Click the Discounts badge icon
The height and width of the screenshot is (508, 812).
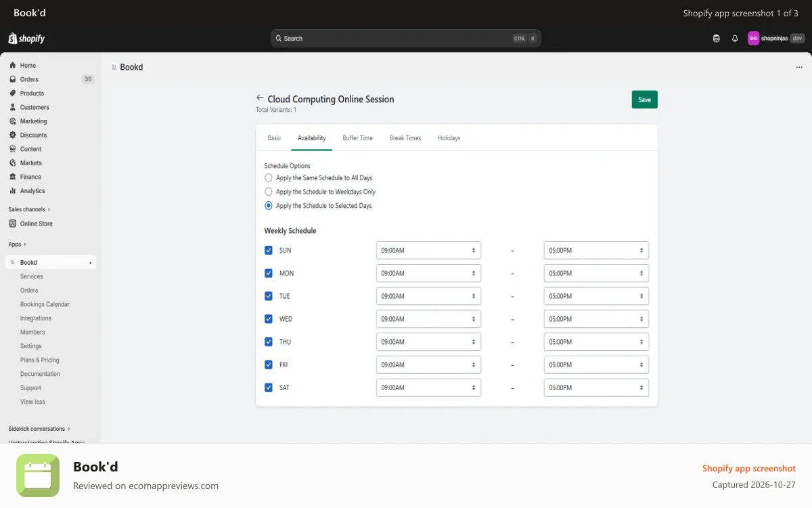[13, 135]
